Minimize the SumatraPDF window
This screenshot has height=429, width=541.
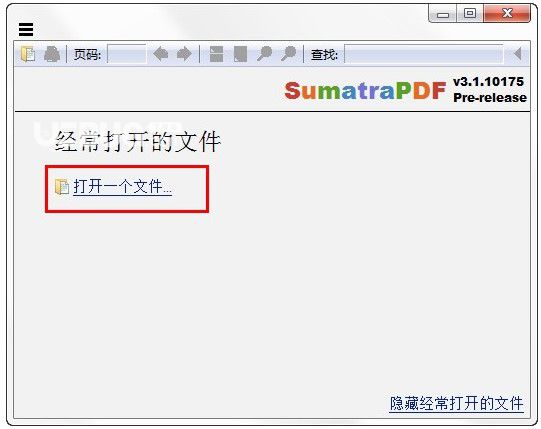click(x=443, y=14)
